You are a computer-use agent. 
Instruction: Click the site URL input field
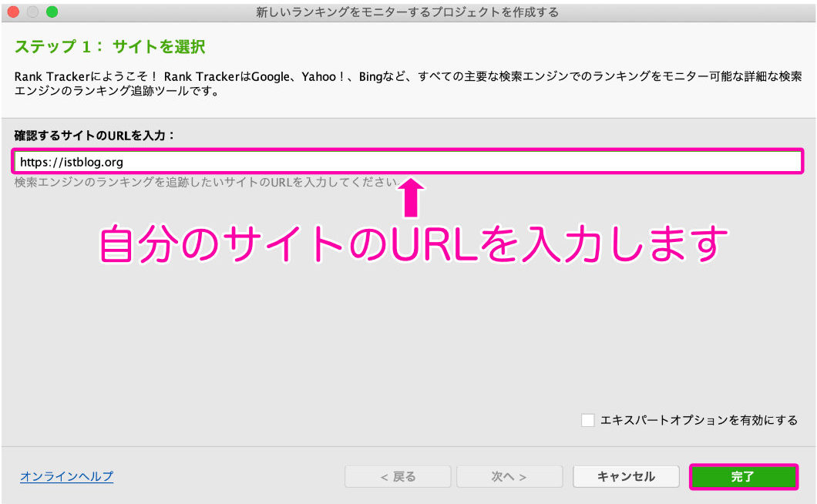click(408, 162)
